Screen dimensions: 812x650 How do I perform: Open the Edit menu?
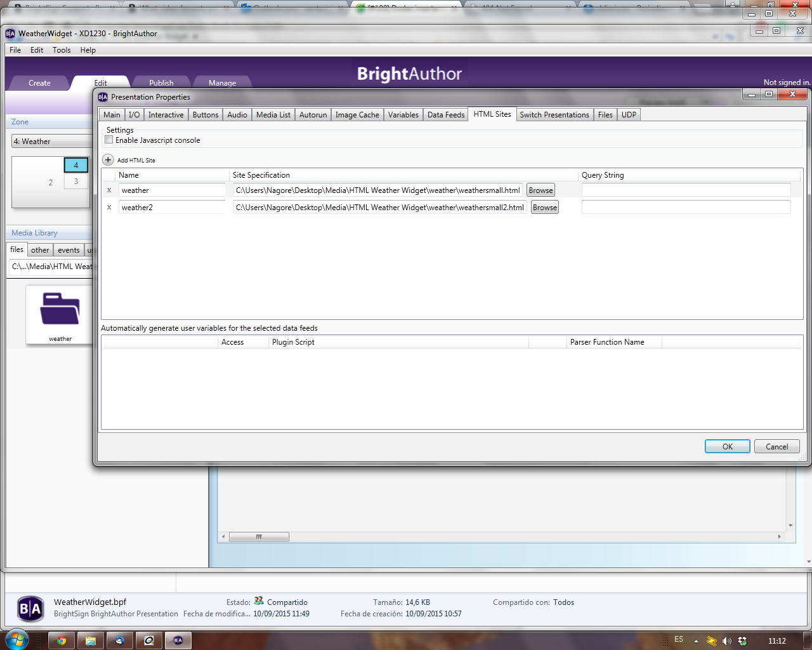coord(37,50)
